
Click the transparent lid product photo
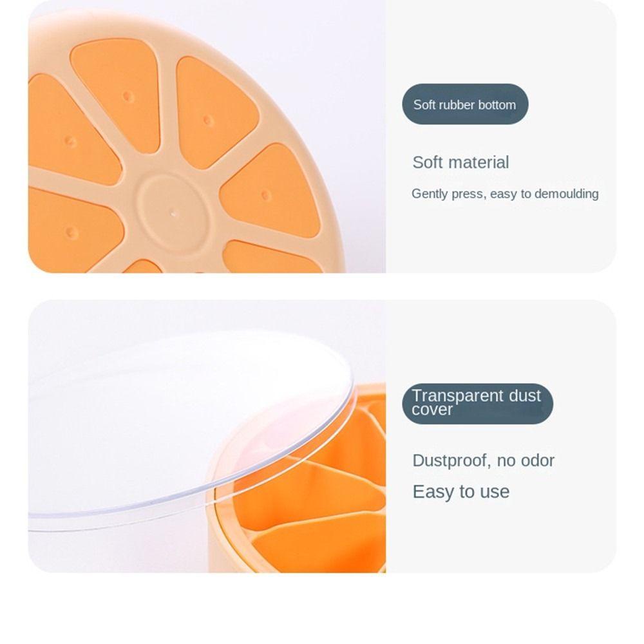(x=207, y=436)
